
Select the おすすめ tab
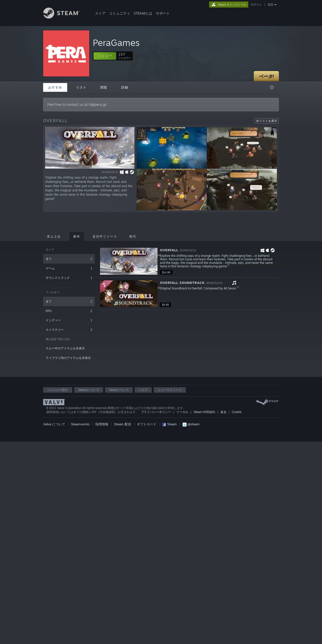coord(55,87)
